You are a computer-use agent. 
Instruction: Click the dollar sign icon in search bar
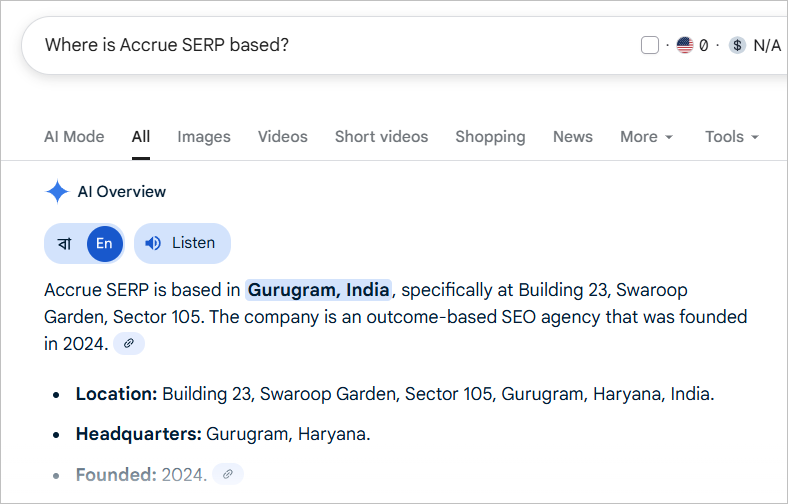click(737, 45)
